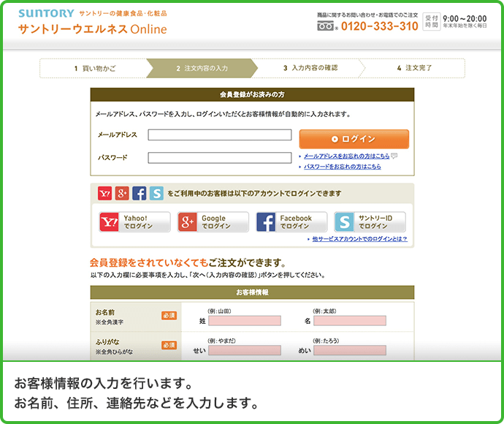Click the small Google+ icon in the banner row
Viewport: 504px width, 424px height.
(122, 193)
